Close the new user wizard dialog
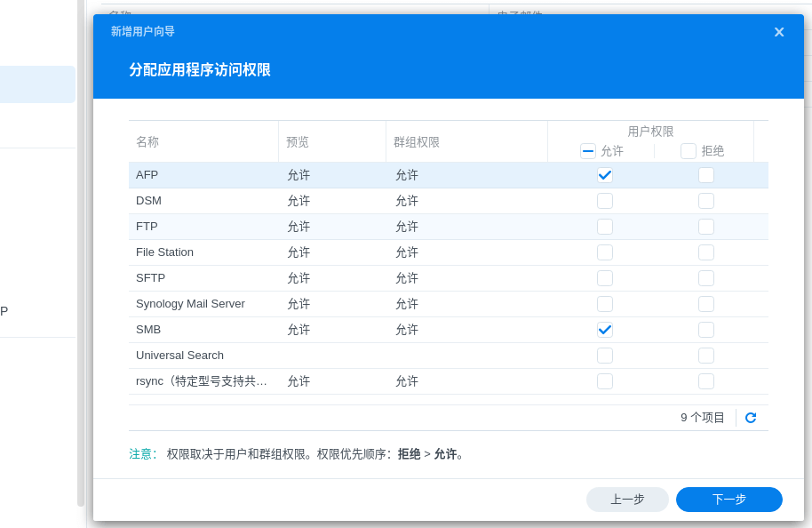This screenshot has width=812, height=528. (778, 32)
